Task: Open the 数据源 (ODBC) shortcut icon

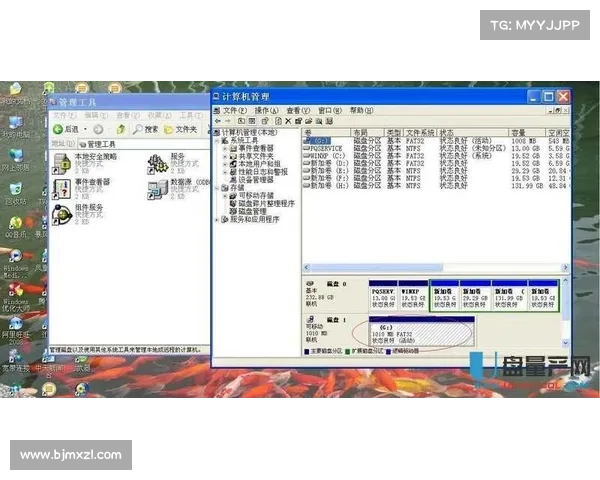Action: [x=157, y=188]
